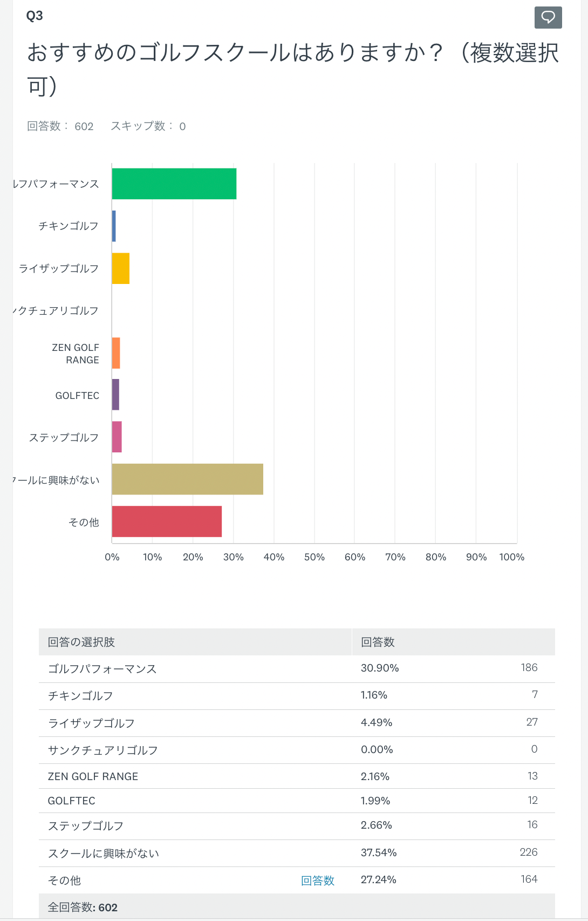The image size is (588, 921).
Task: Click 37.54% value in the table
Action: [379, 852]
